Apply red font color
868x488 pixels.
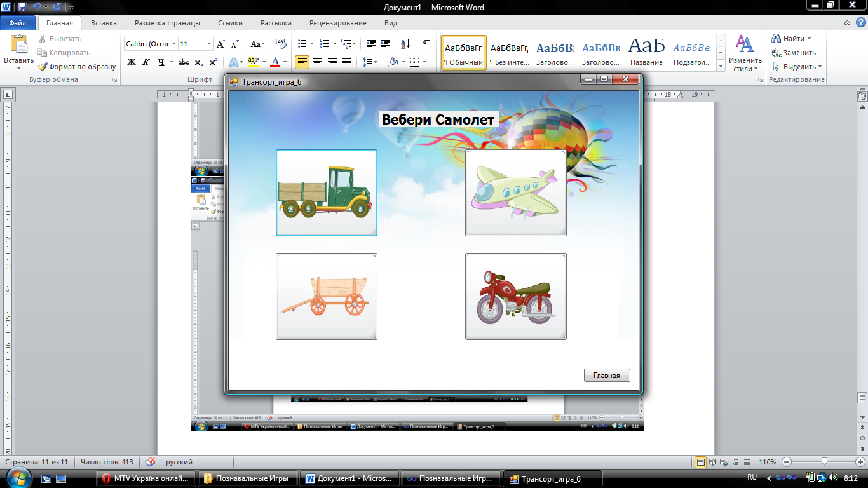point(275,62)
